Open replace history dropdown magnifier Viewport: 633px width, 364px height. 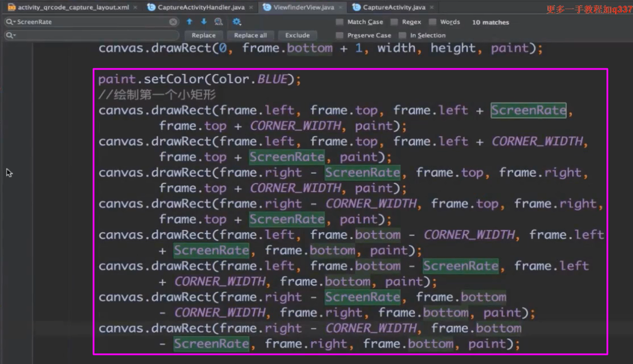(11, 35)
